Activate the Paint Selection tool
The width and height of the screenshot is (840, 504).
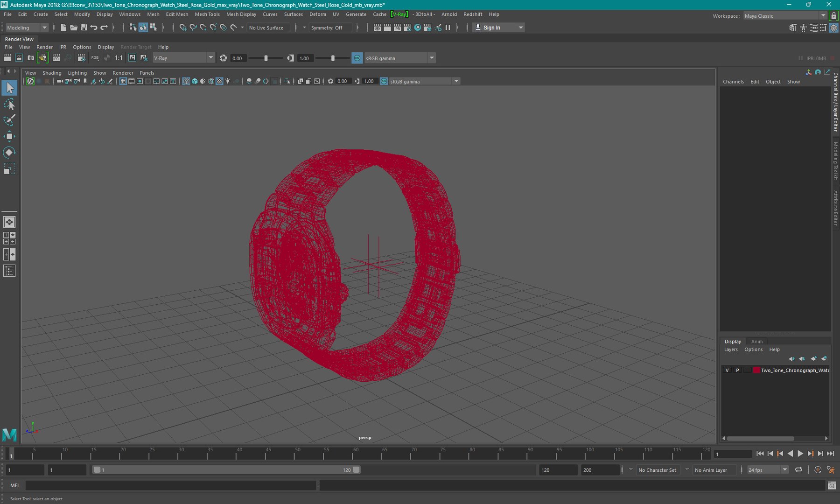click(x=9, y=120)
